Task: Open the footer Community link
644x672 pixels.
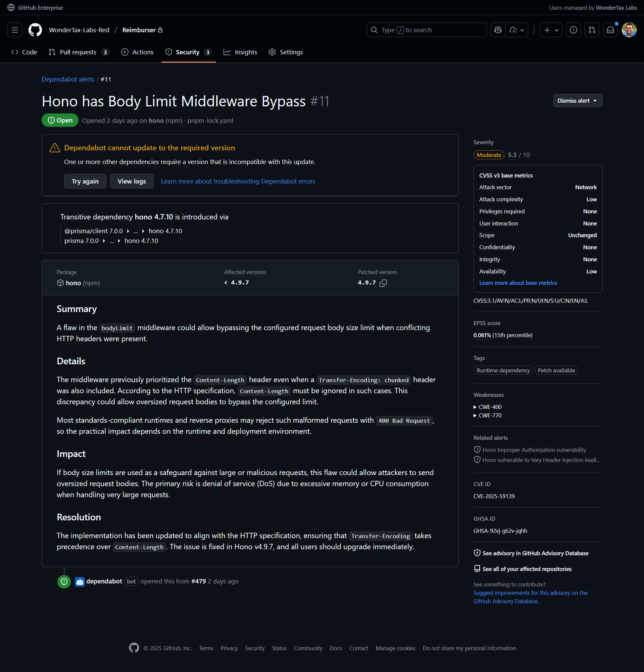Action: pyautogui.click(x=308, y=648)
